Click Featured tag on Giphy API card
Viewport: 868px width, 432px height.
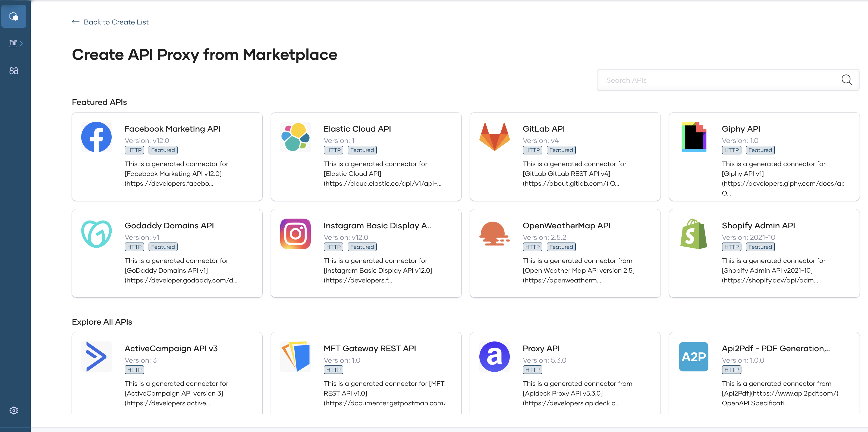point(760,150)
